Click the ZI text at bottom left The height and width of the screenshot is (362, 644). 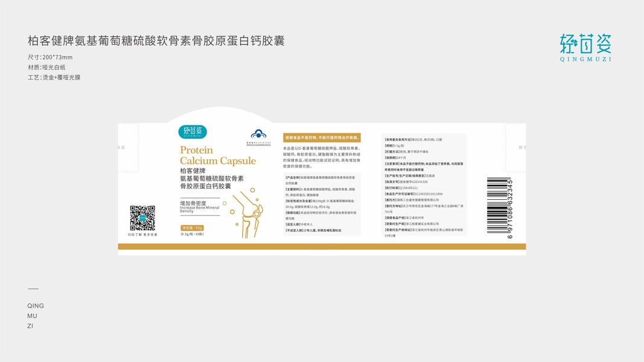coord(30,326)
